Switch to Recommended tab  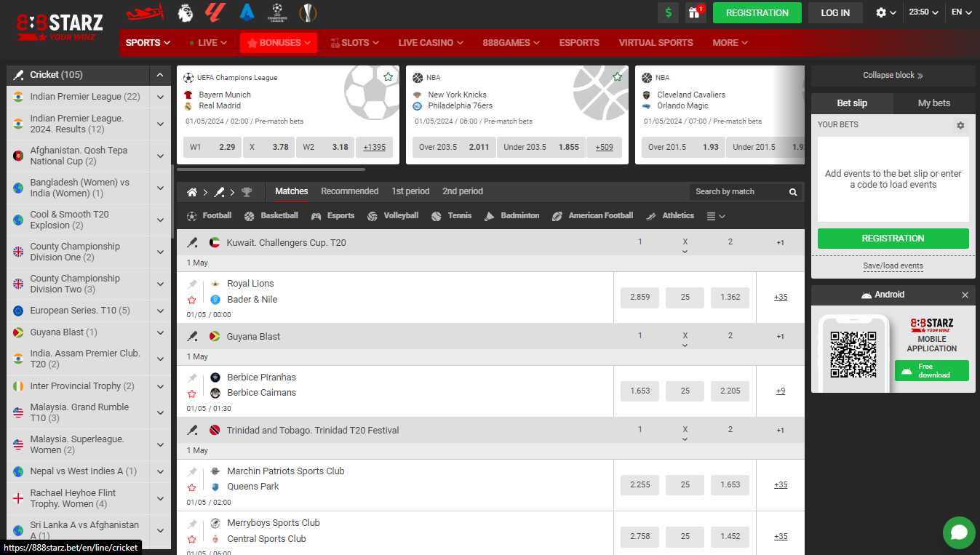(350, 191)
